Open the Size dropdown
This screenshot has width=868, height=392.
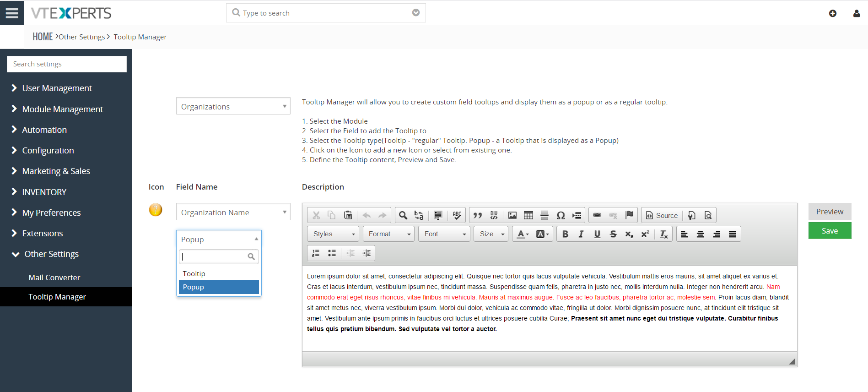491,234
